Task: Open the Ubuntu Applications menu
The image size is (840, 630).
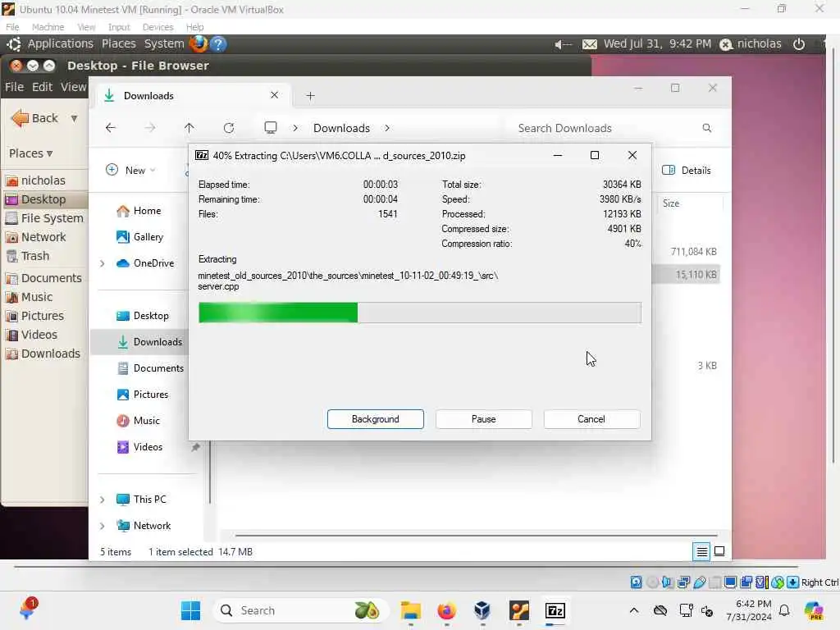Action: [x=60, y=44]
